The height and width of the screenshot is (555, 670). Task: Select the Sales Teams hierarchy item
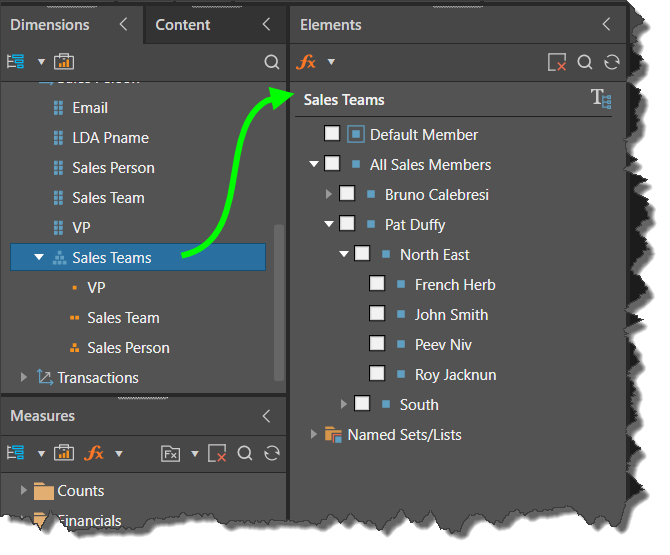click(x=112, y=258)
